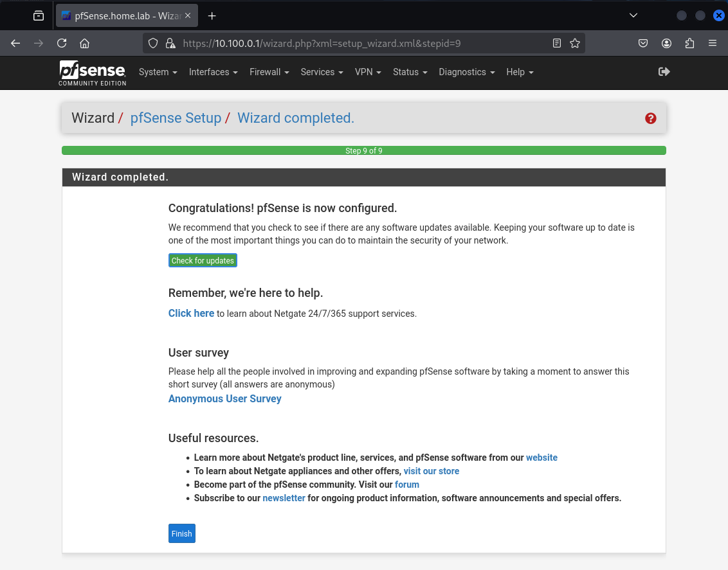Open the red help question mark icon

pos(650,118)
